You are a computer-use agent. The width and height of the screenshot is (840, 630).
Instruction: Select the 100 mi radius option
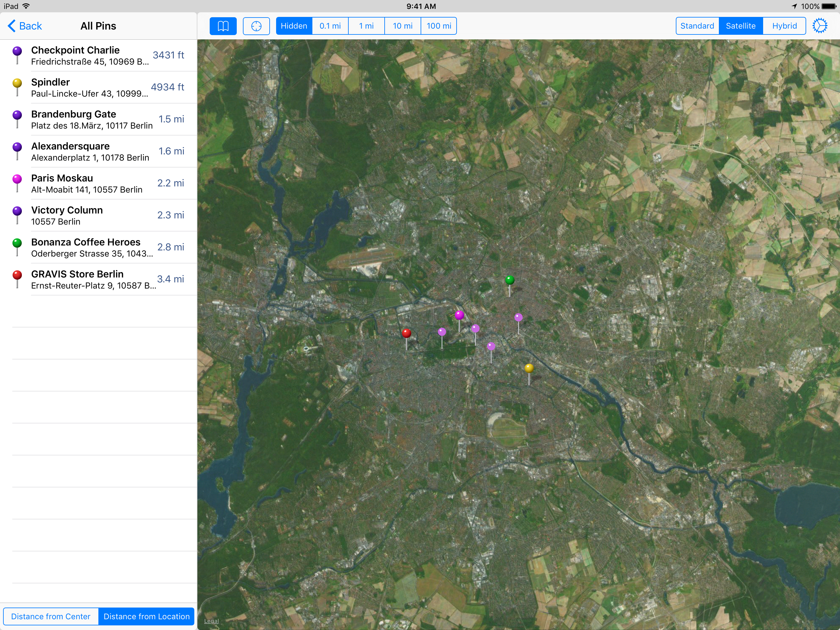439,26
